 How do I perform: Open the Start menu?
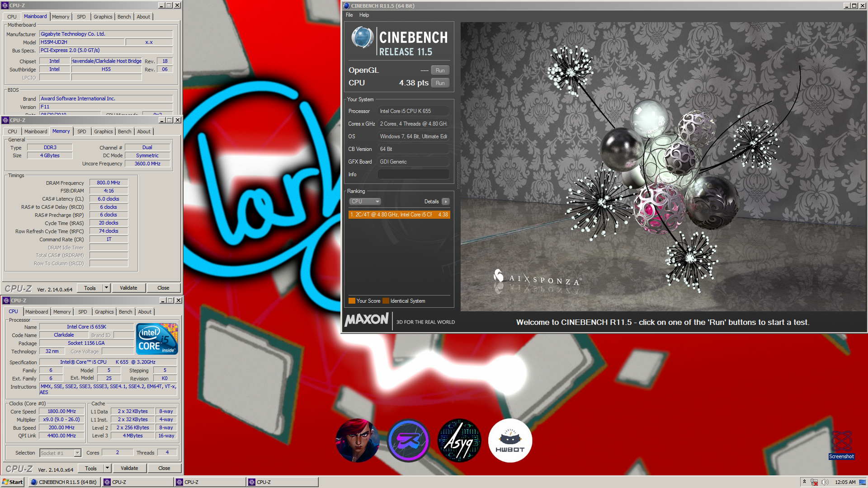tap(13, 482)
